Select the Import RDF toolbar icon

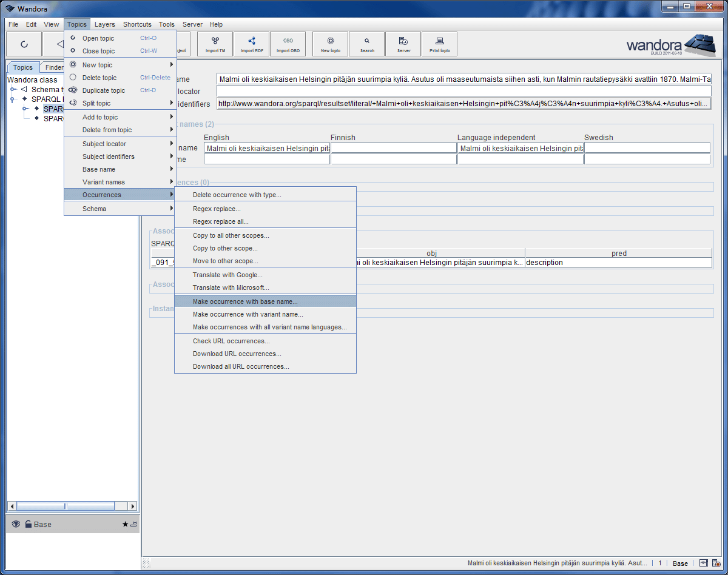click(251, 43)
